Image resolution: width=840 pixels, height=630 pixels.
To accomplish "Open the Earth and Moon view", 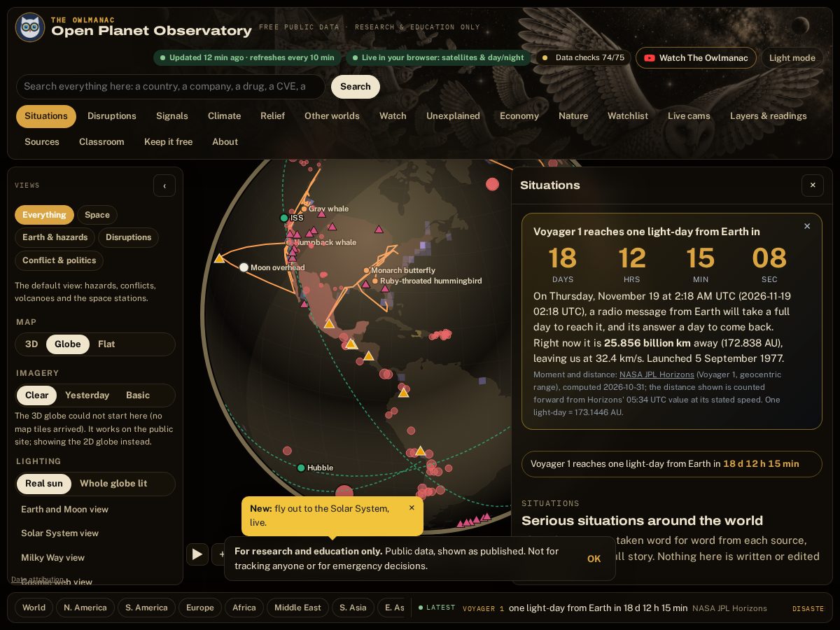I will (64, 509).
